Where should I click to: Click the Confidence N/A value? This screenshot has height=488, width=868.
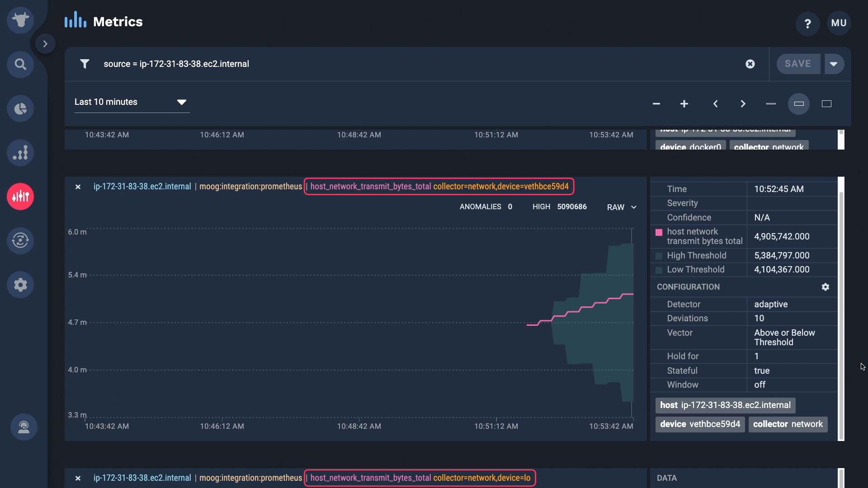tap(762, 217)
